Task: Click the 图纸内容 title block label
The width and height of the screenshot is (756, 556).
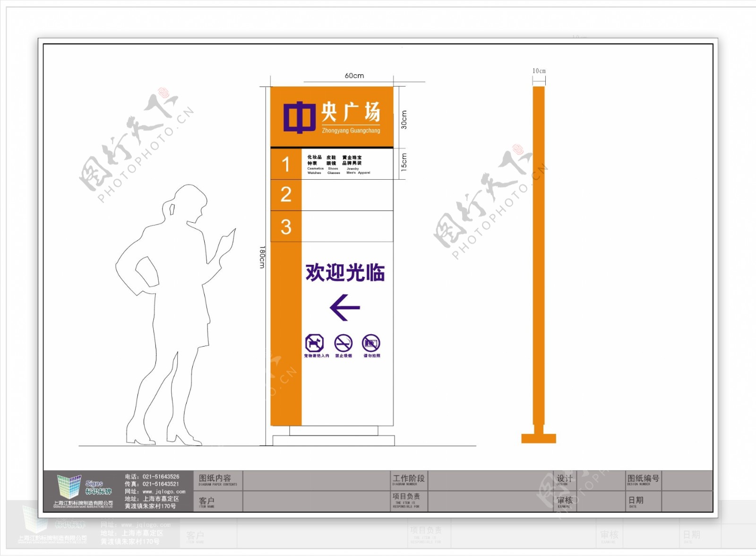Action: click(x=215, y=478)
